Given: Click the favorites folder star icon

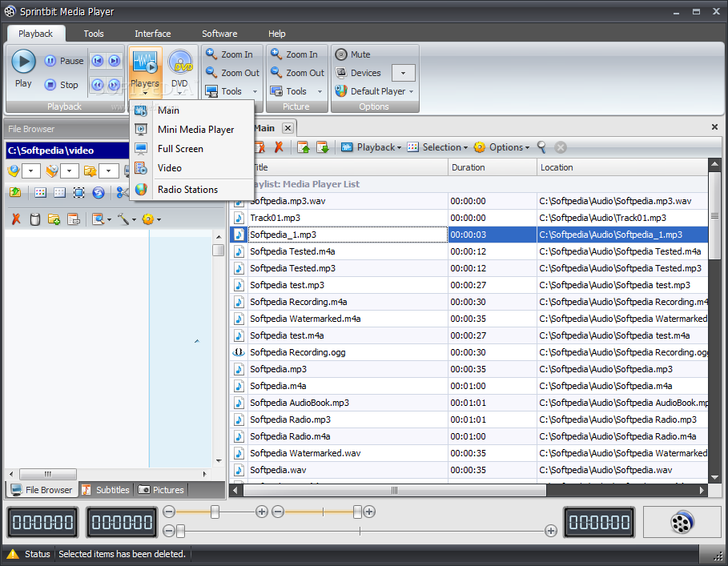Looking at the screenshot, I should pos(90,171).
